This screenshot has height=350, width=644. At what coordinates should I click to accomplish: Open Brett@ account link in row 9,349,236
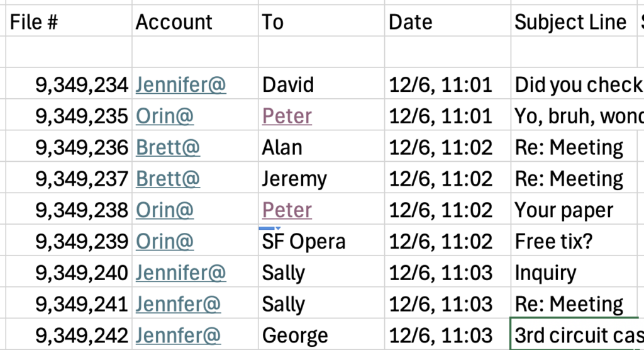pos(168,148)
